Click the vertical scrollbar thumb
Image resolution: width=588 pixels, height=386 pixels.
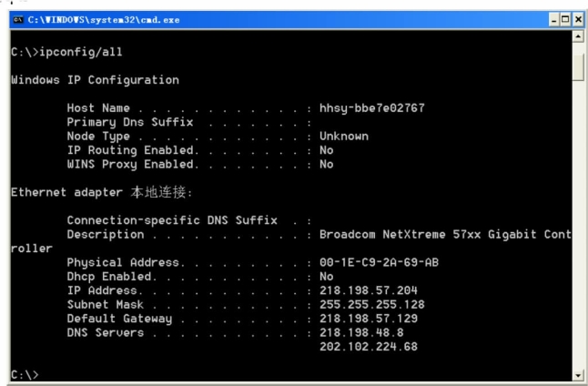[x=578, y=66]
